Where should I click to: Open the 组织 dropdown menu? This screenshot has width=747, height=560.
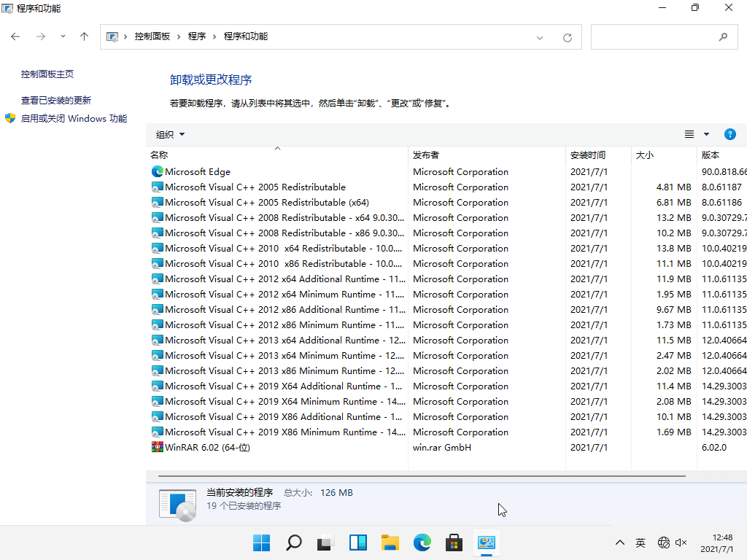tap(170, 135)
